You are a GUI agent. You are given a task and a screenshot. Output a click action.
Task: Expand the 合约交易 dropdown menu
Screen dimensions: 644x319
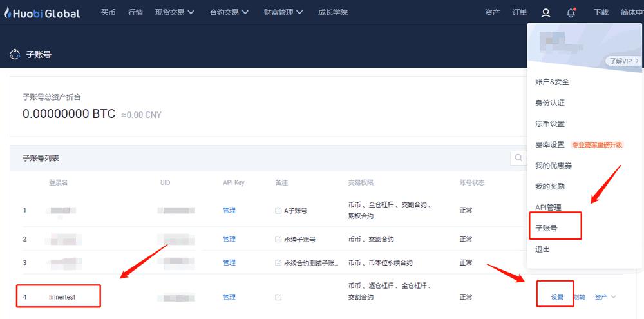(x=229, y=12)
